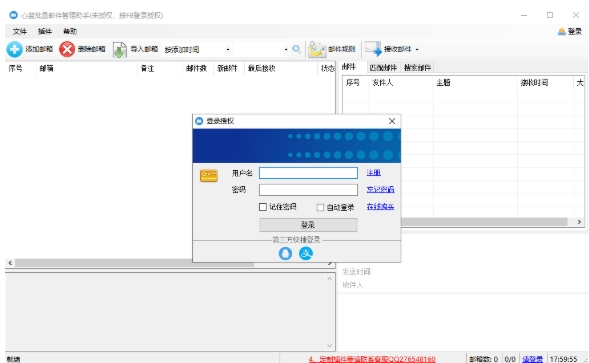Click the yellow key card icon in login dialog

(208, 175)
